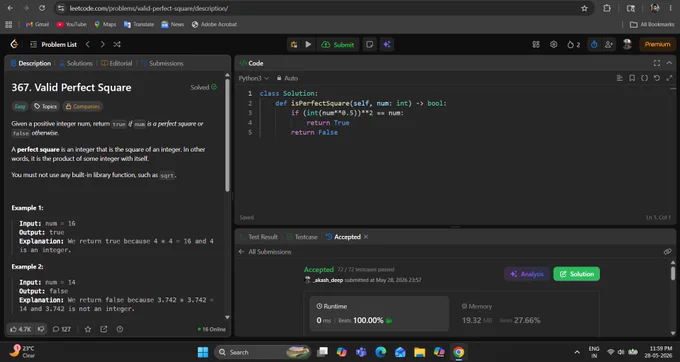Select the Memory stats card
680x362 pixels.
tap(524, 314)
